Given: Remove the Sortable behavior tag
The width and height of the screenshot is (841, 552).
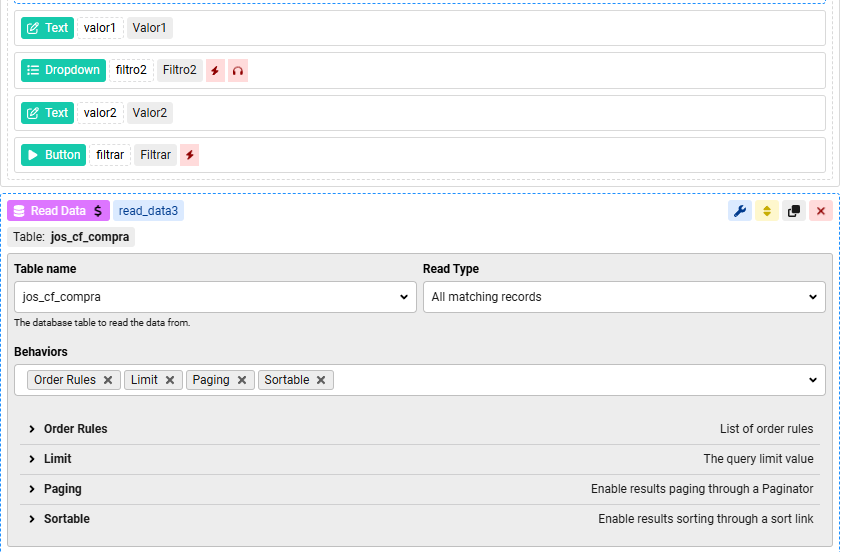Looking at the screenshot, I should pos(321,380).
